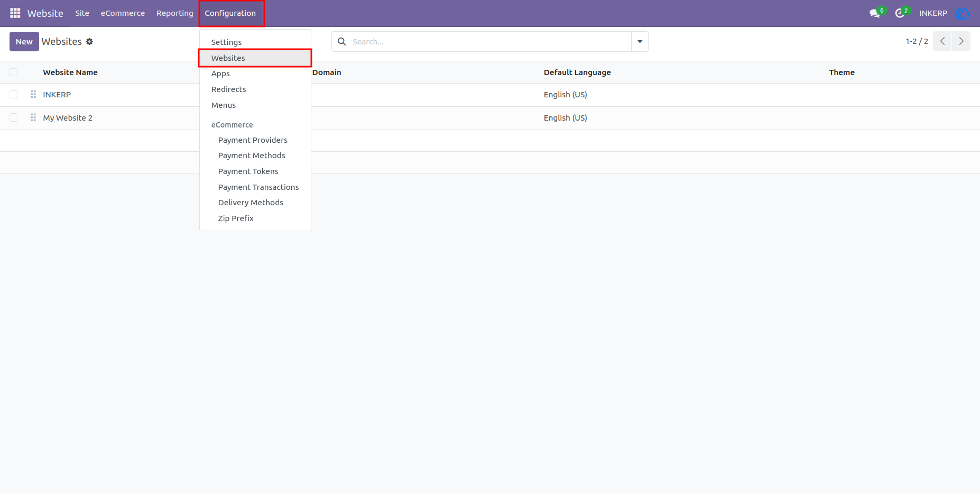The width and height of the screenshot is (980, 493).
Task: Open the gear actions icon beside Websites title
Action: pyautogui.click(x=89, y=42)
